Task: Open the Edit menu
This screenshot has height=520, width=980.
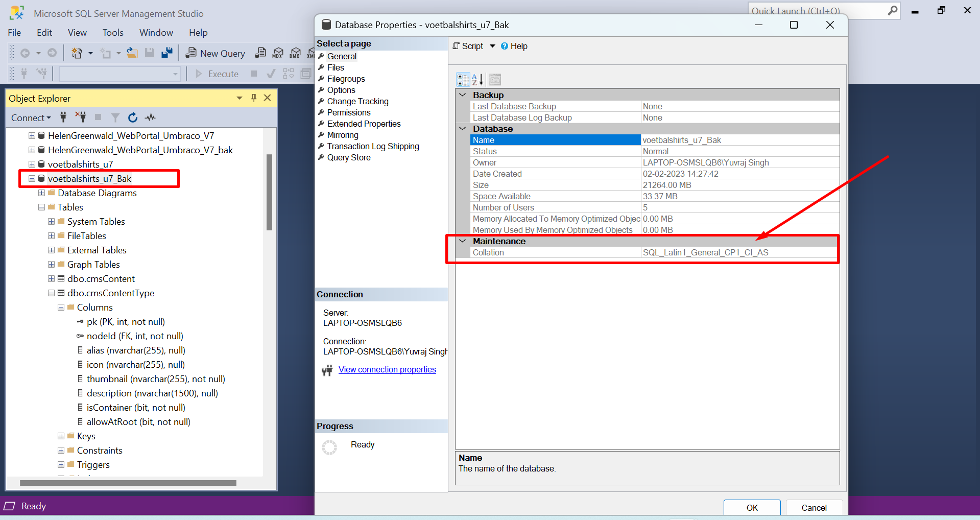Action: click(x=44, y=33)
